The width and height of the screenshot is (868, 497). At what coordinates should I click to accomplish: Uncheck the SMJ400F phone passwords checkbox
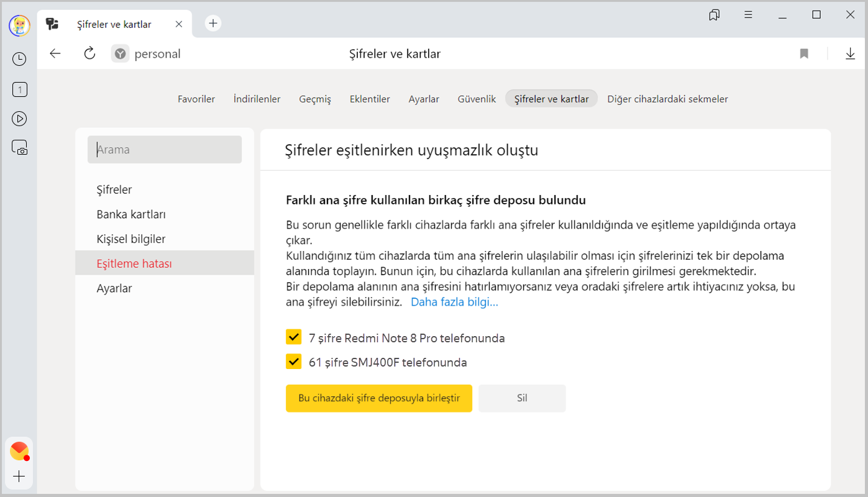tap(293, 362)
